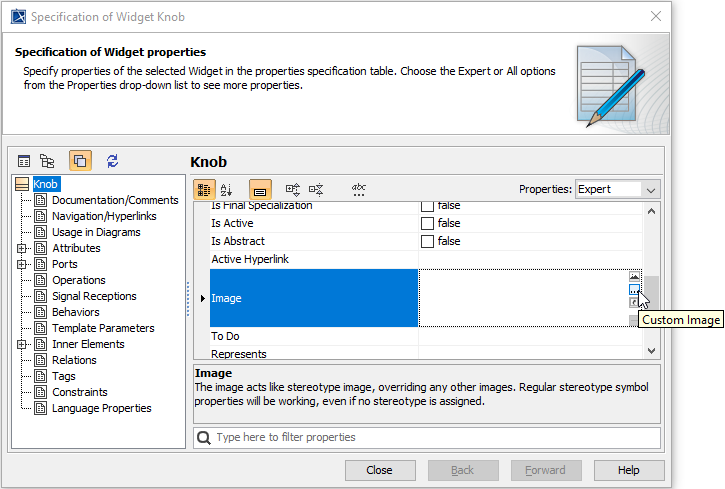
Task: Click the Forward button
Action: click(x=546, y=470)
